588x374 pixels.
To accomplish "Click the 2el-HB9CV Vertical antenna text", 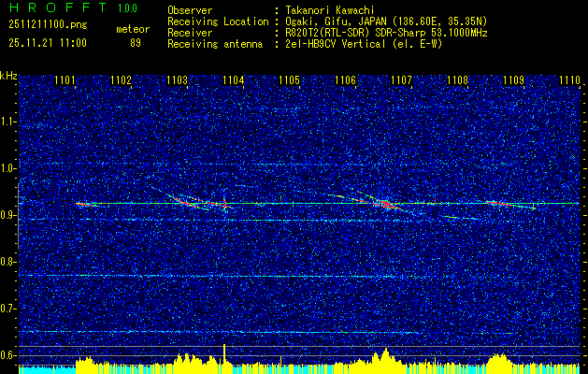I will pyautogui.click(x=364, y=44).
